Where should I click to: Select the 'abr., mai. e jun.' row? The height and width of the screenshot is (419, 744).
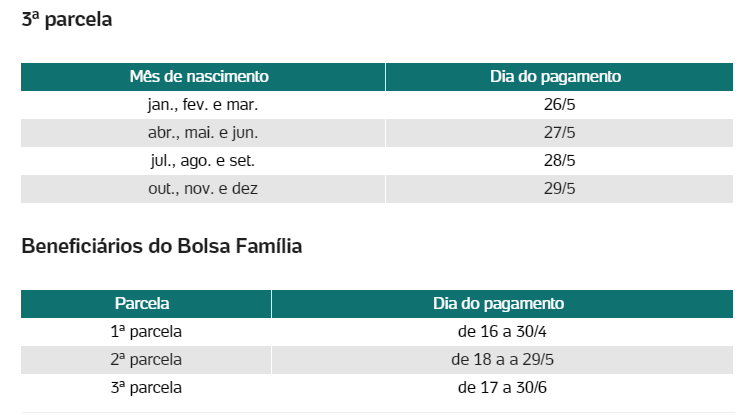(377, 132)
